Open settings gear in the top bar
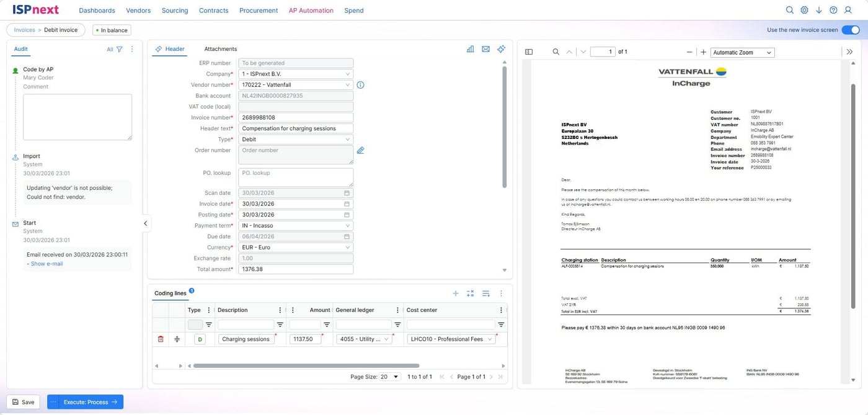This screenshot has height=415, width=868. click(x=804, y=10)
